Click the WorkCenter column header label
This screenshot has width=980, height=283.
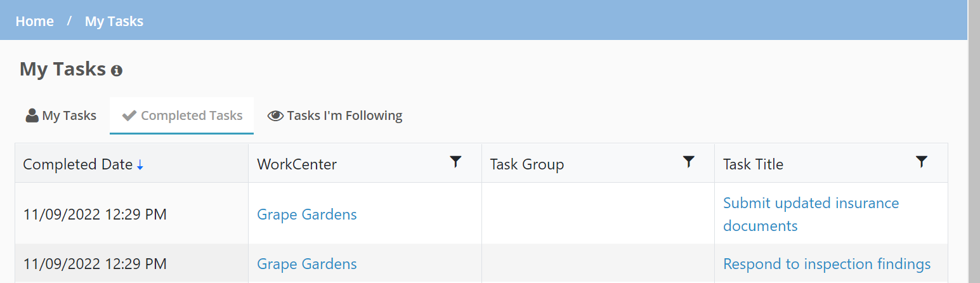[297, 164]
